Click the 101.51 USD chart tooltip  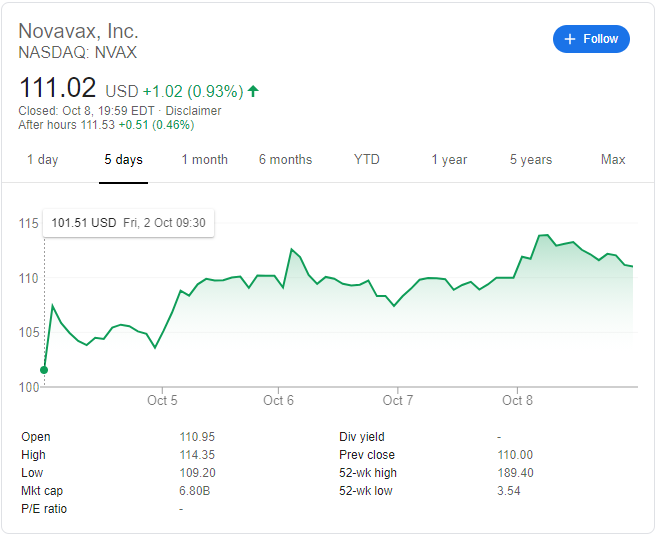(x=128, y=222)
